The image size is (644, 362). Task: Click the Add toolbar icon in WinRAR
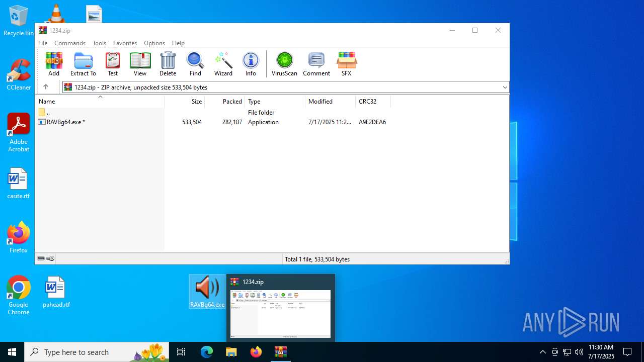54,64
